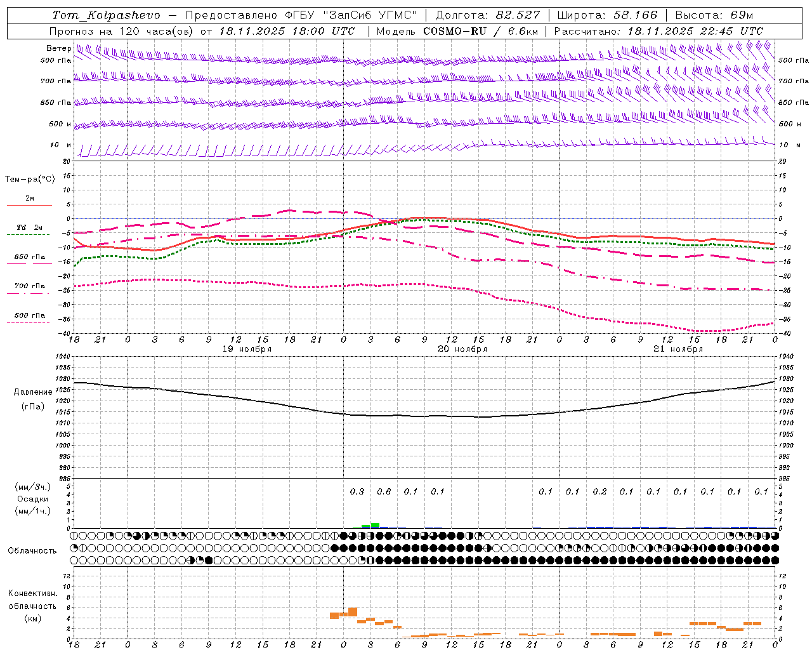Click the Долгота: 82.527 value
The image size is (812, 650).
[x=487, y=15]
